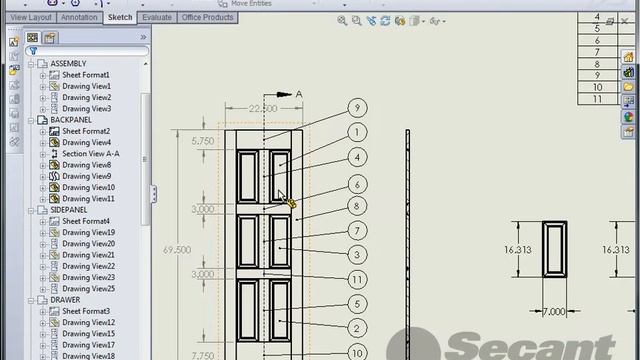Image resolution: width=640 pixels, height=360 pixels.
Task: Open View Palette task pane icon
Action: click(x=628, y=102)
